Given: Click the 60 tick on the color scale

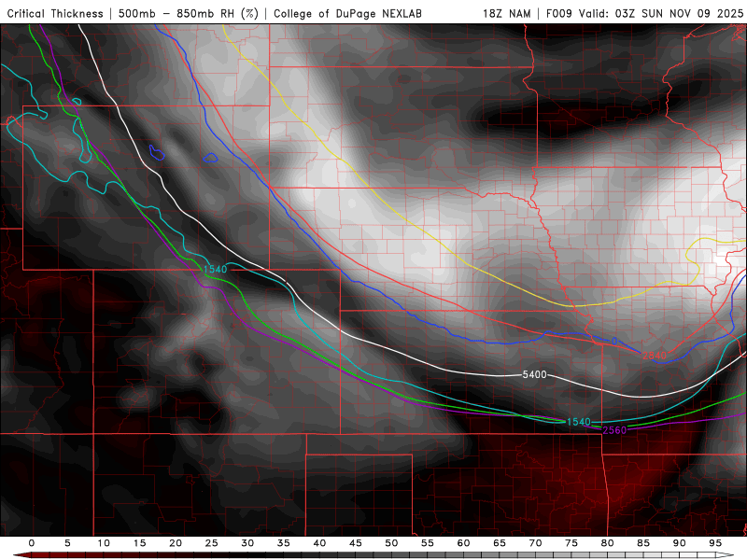Looking at the screenshot, I should [x=463, y=543].
